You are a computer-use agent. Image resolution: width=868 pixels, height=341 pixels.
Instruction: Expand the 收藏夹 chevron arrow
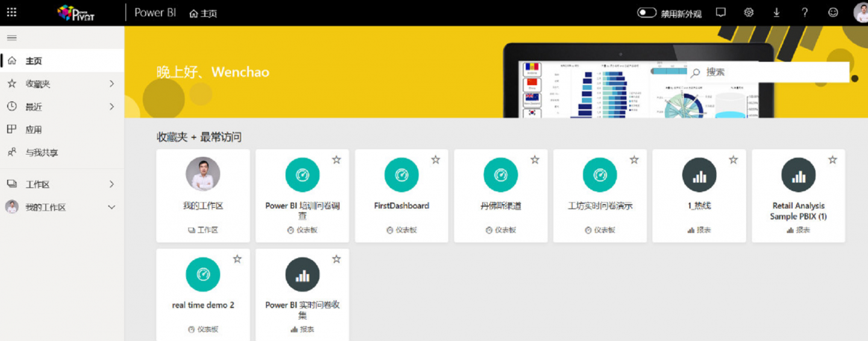coord(112,84)
